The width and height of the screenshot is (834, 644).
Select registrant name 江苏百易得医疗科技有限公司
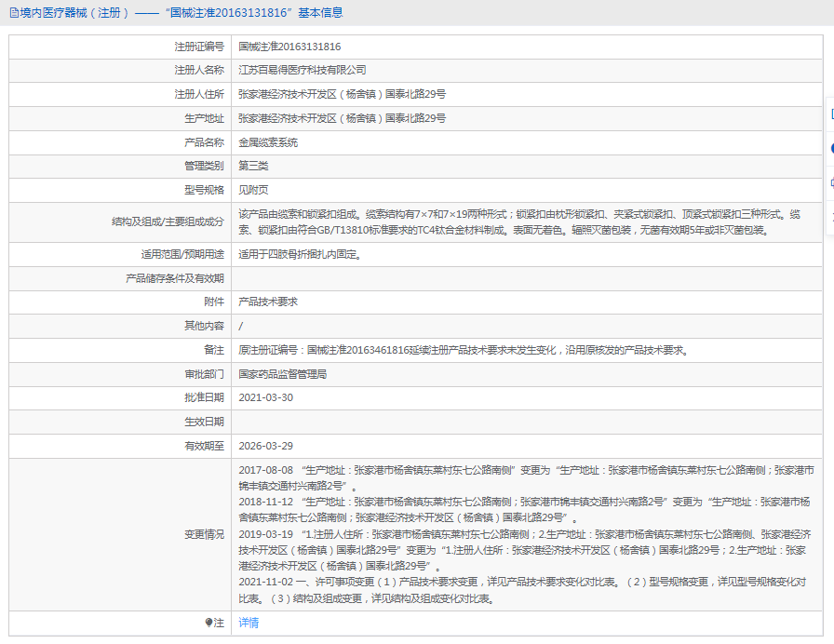(x=303, y=70)
